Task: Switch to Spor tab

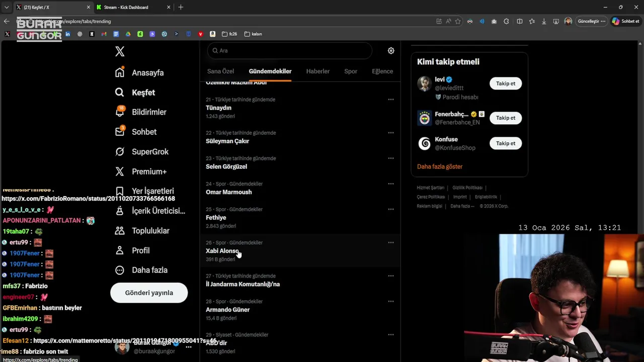Action: [x=351, y=71]
